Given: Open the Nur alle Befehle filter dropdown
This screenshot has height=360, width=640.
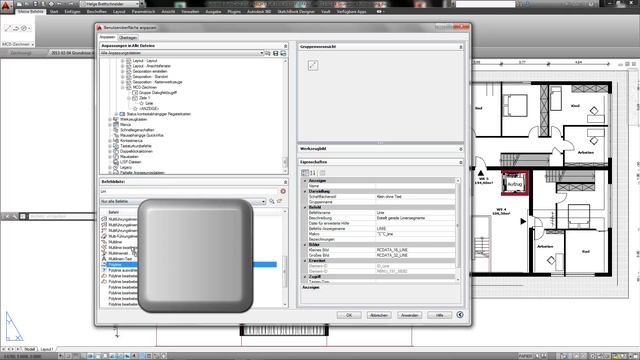Looking at the screenshot, I should click(263, 202).
